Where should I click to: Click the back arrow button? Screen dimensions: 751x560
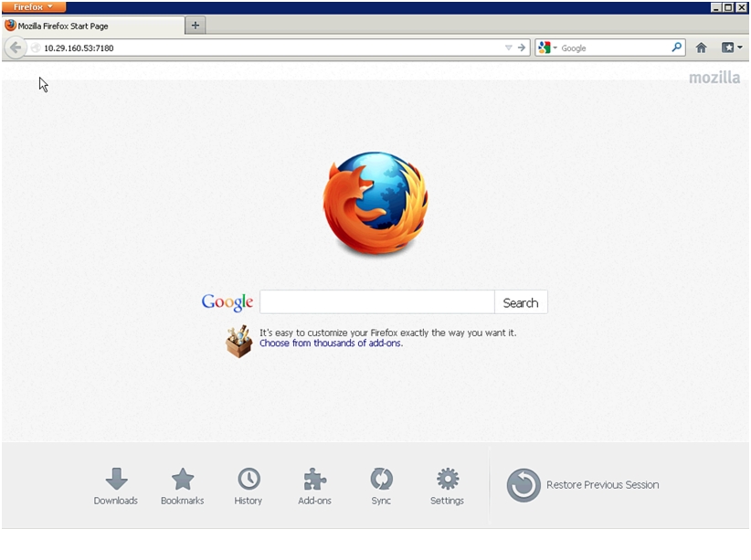tap(16, 48)
